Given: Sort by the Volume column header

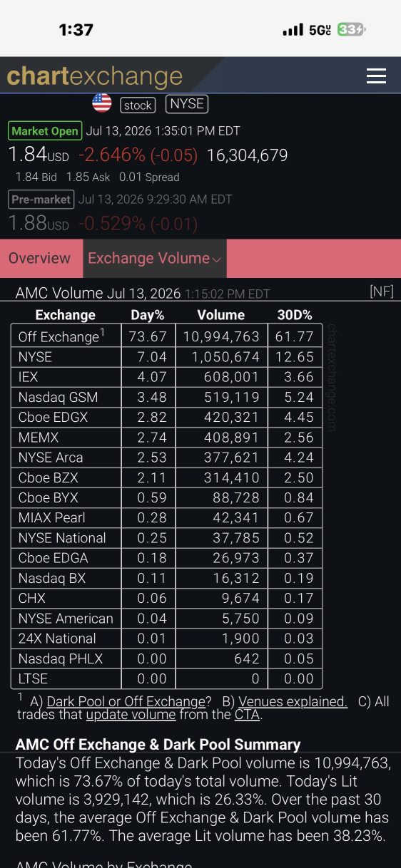Looking at the screenshot, I should [x=221, y=315].
